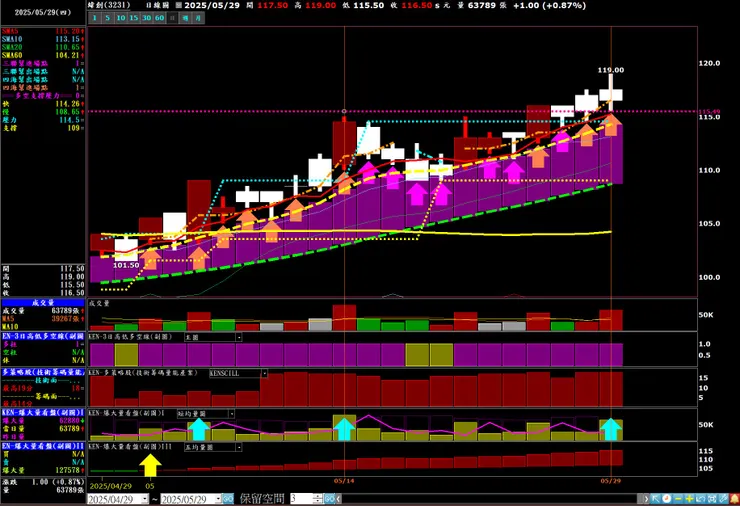The height and width of the screenshot is (506, 740).
Task: Select the cursor pointer tool icon
Action: (656, 499)
